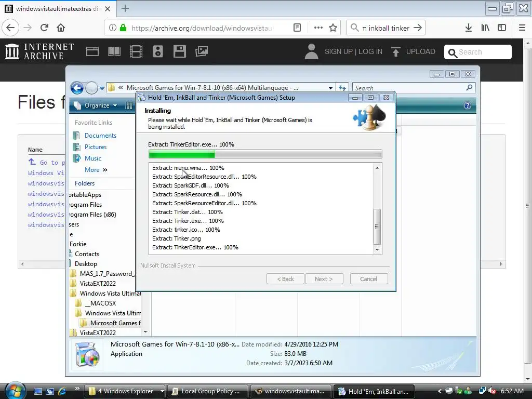Reload the archive.org page
This screenshot has width=532, height=399.
(x=45, y=28)
